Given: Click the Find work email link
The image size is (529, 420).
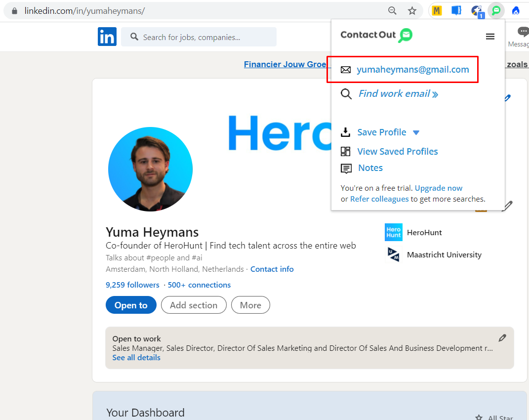Looking at the screenshot, I should click(398, 94).
